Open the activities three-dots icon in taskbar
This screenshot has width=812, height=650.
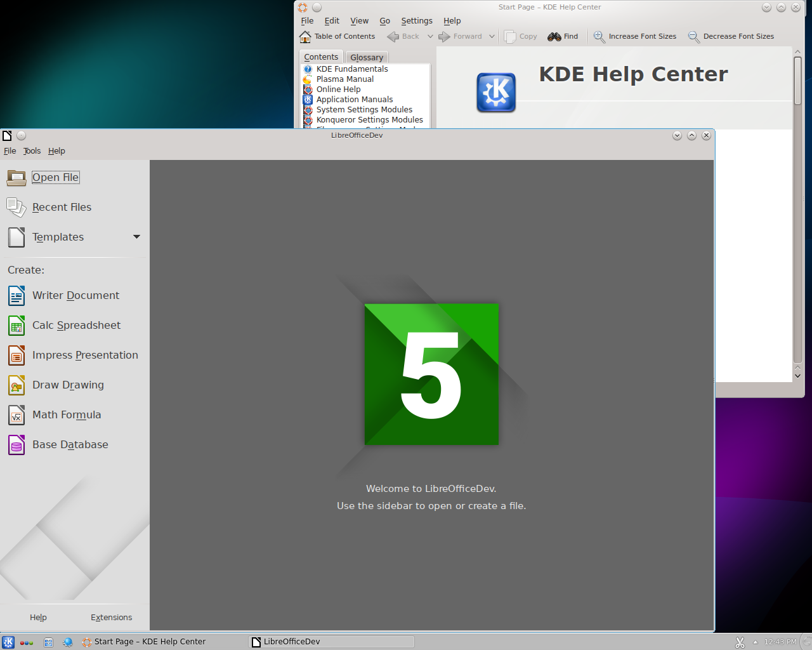click(x=27, y=642)
